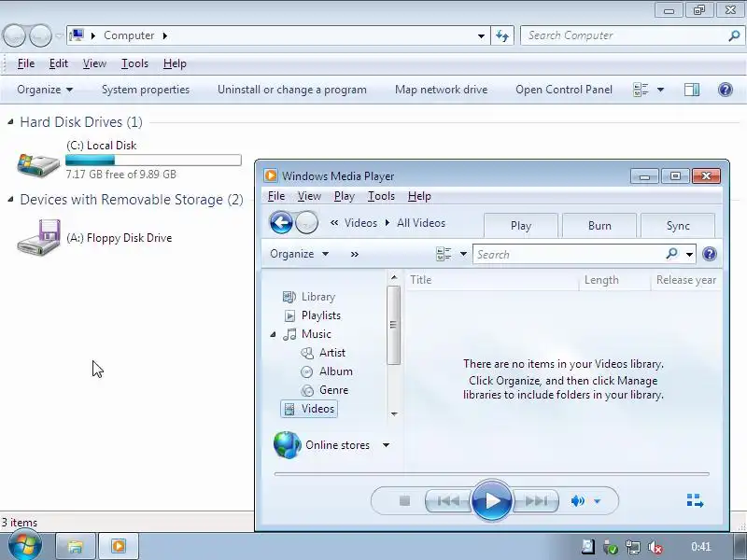Screen dimensions: 747x560
Task: Mute the Media Player volume speaker icon
Action: 577,501
